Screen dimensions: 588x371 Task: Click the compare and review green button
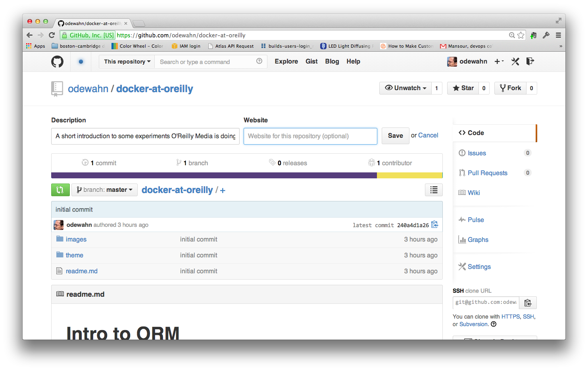(x=60, y=190)
